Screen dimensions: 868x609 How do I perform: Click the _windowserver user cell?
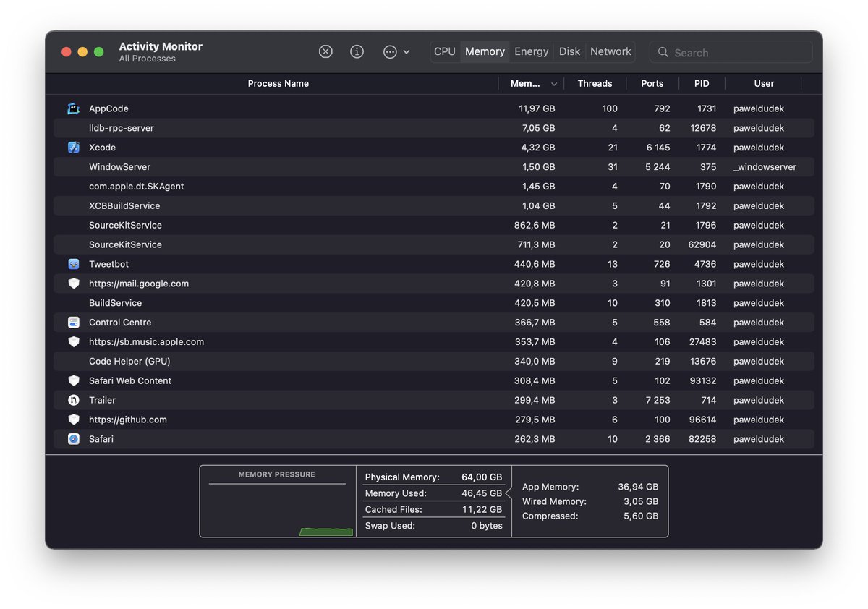(x=765, y=167)
